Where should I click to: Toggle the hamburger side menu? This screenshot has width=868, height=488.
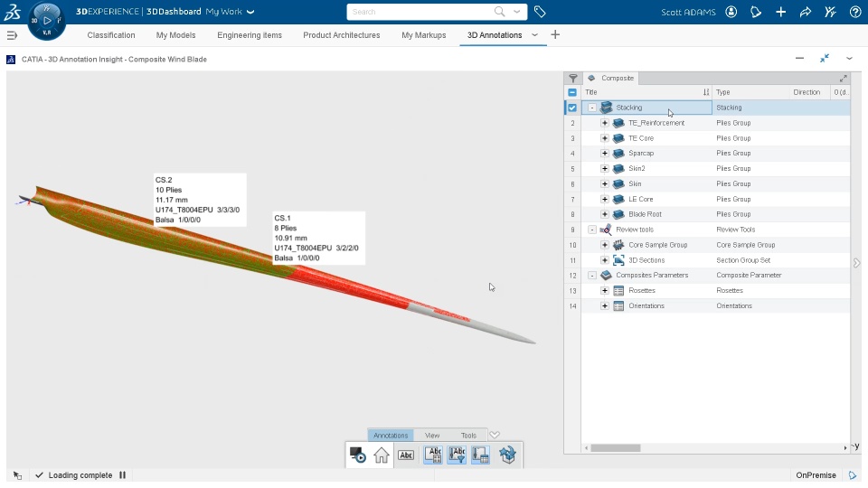[12, 35]
